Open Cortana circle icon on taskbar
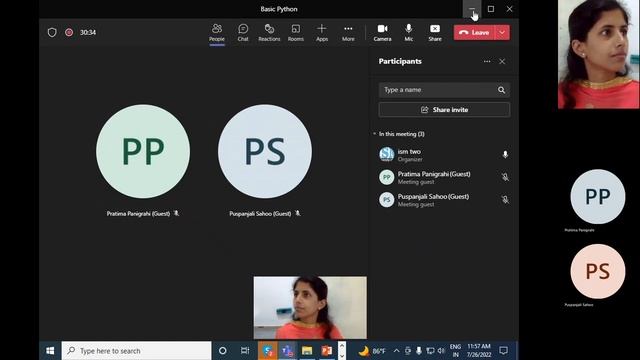This screenshot has width=640, height=360. point(222,351)
